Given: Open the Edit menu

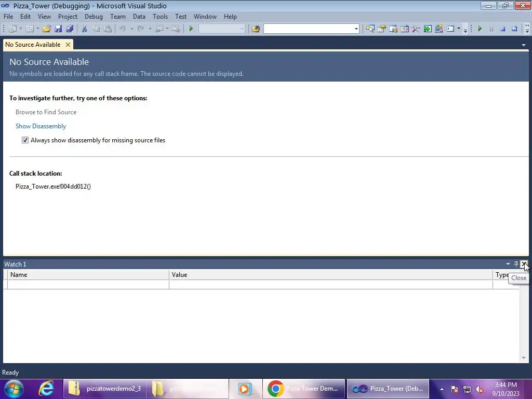Looking at the screenshot, I should pos(25,16).
